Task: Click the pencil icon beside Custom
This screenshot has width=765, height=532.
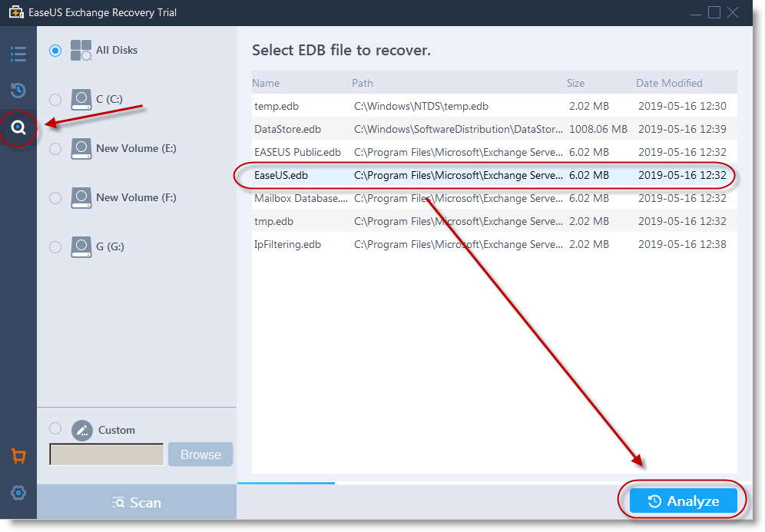Action: [81, 430]
